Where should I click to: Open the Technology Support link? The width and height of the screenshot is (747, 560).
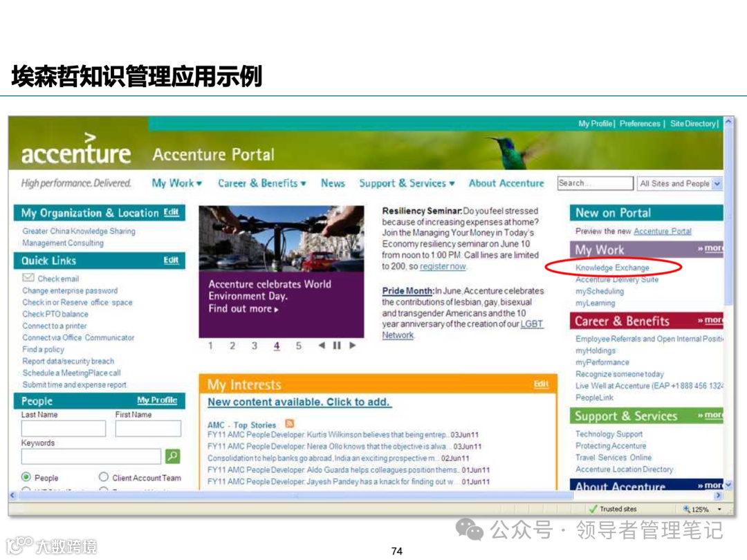609,433
